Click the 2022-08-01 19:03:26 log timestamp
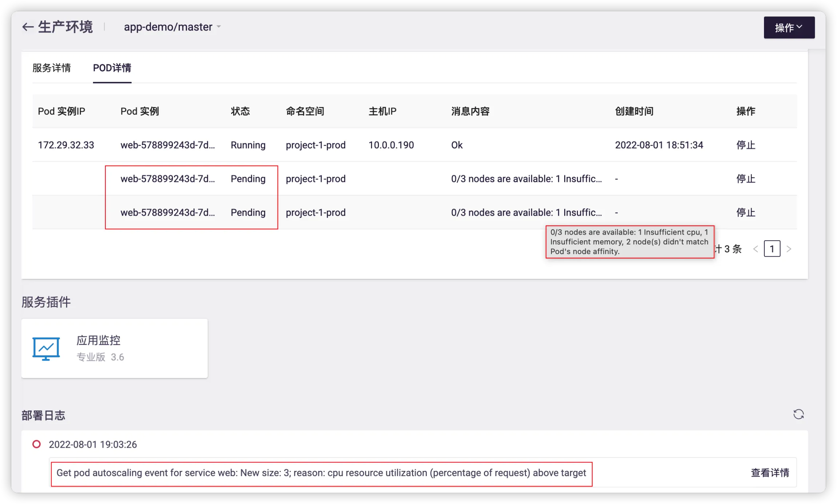The width and height of the screenshot is (837, 504). [x=93, y=444]
